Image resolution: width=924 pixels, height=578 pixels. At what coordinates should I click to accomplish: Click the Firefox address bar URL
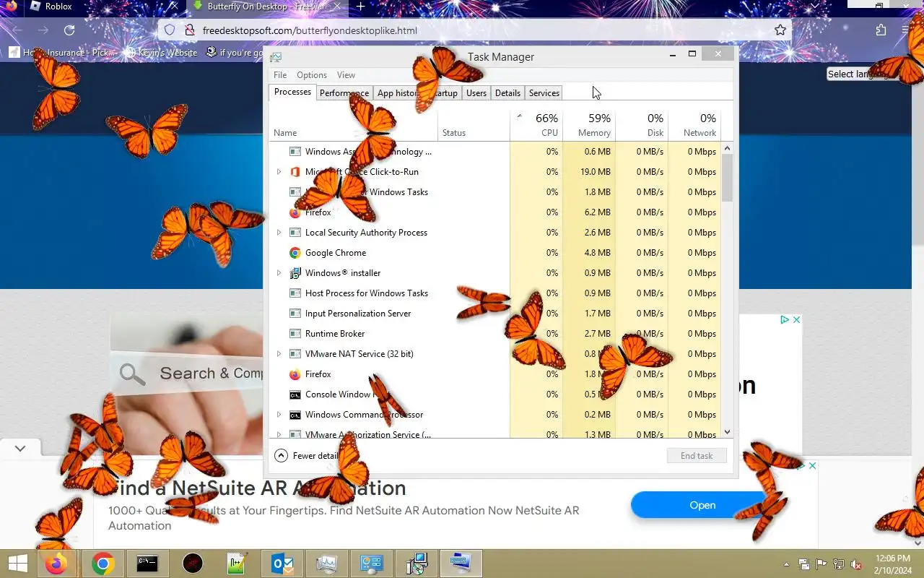click(x=310, y=30)
